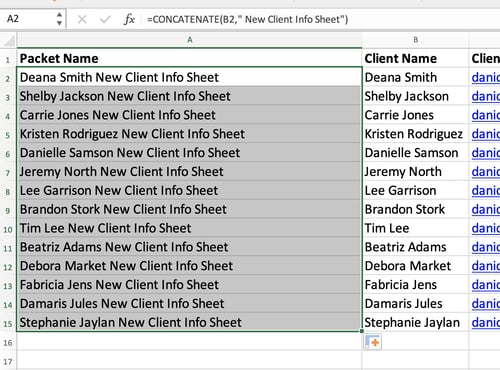Select row 7 header

(8, 172)
